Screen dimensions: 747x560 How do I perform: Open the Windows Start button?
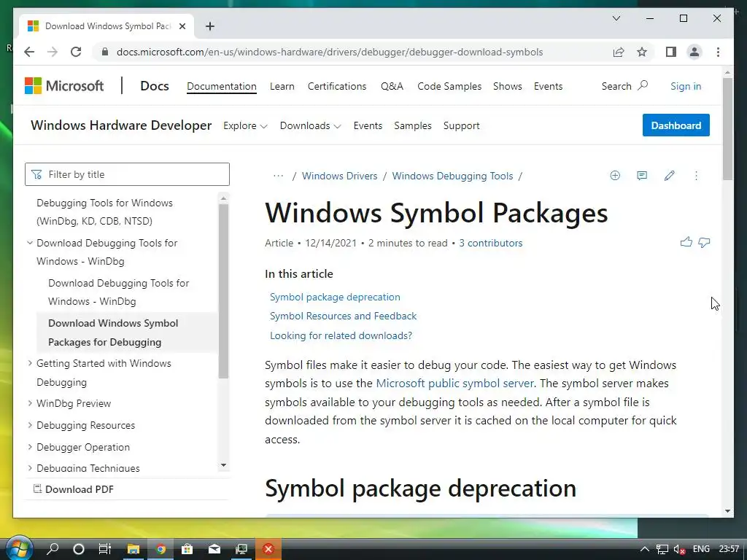click(x=18, y=548)
